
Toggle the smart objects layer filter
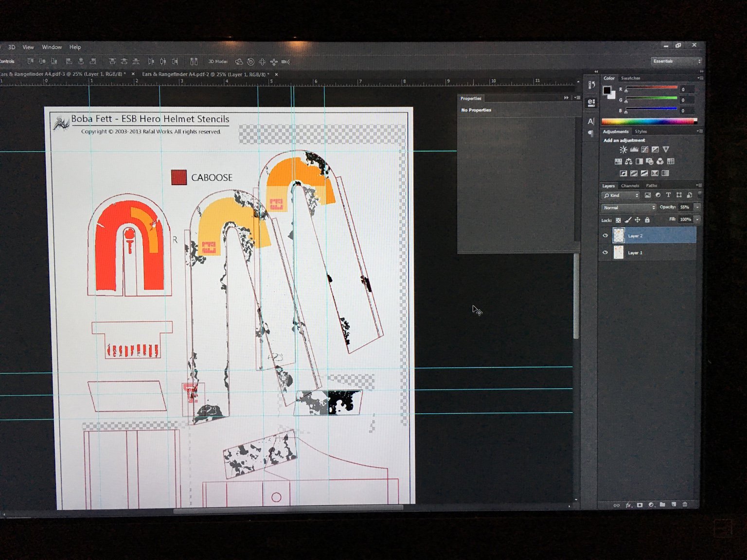coord(689,195)
